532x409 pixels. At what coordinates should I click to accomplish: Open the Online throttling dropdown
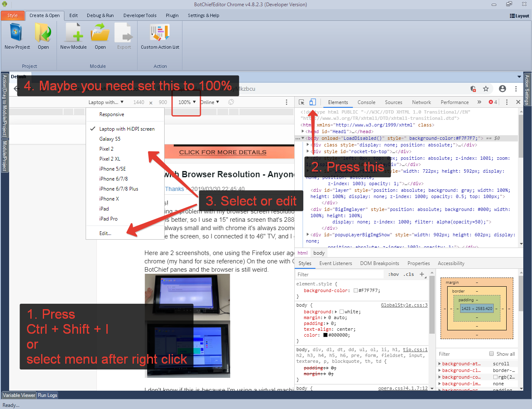(209, 102)
